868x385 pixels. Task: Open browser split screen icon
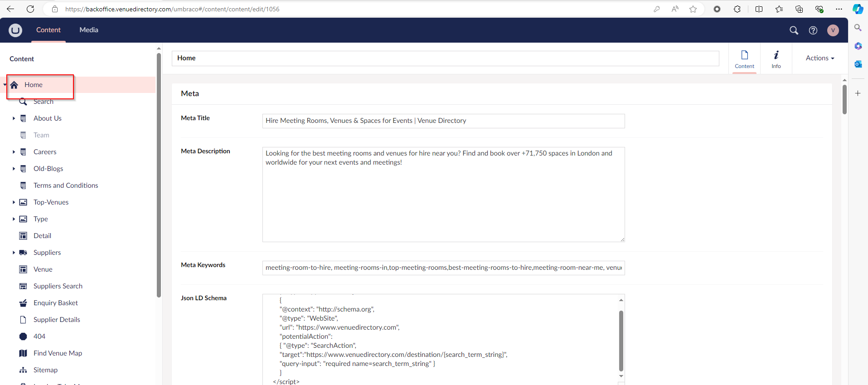point(759,9)
